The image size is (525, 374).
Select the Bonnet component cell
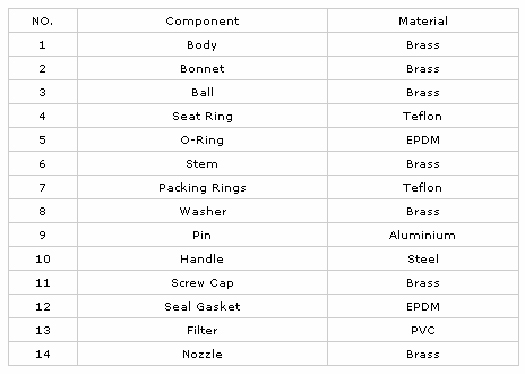tap(202, 69)
